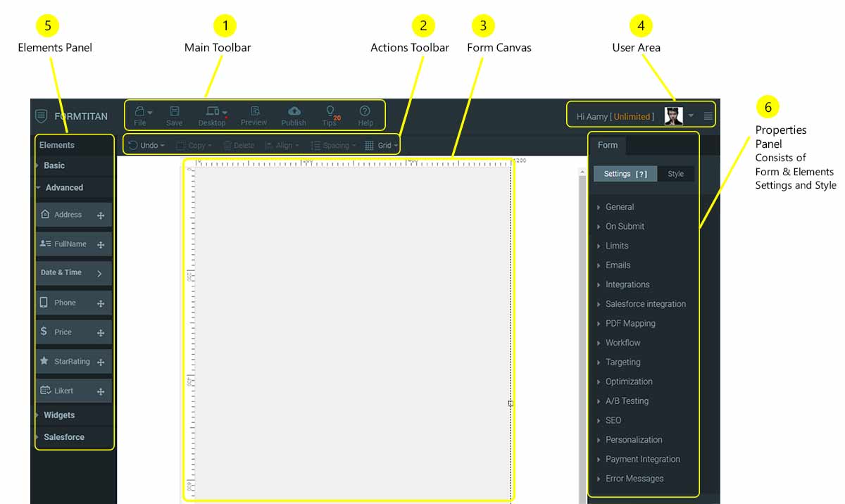Click the form canvas resize handle
The image size is (845, 504).
(511, 403)
